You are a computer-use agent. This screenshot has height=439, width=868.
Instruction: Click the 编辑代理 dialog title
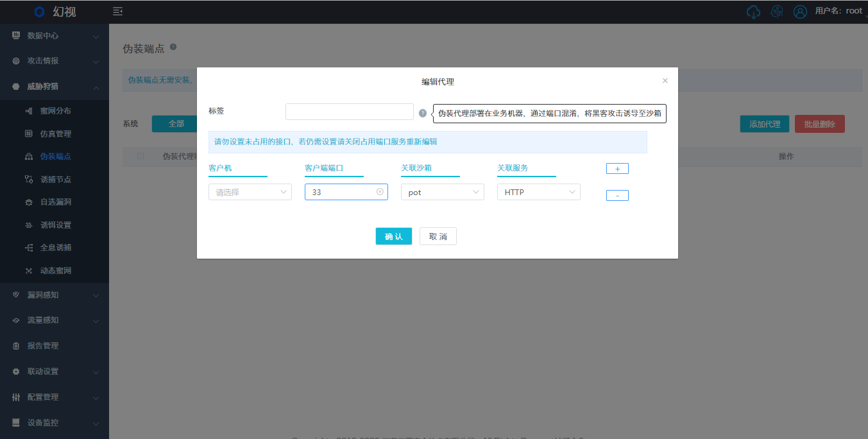[x=438, y=82]
